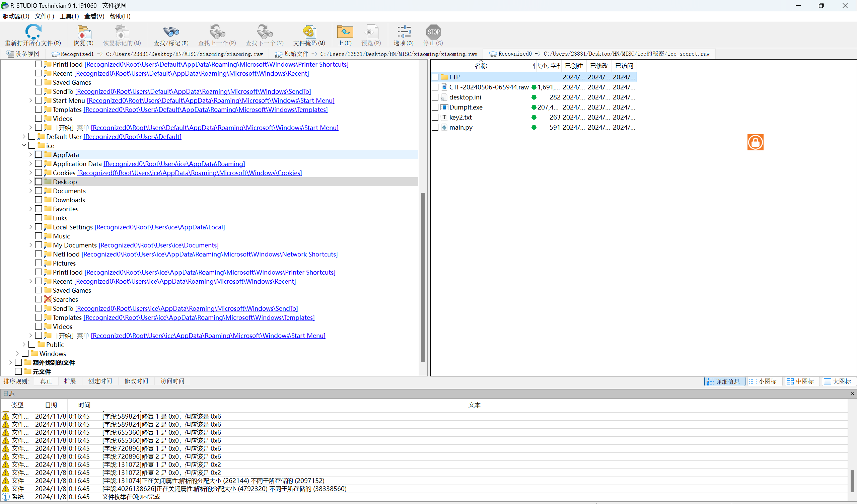The image size is (857, 504).
Task: Open the 选项(O) options icon
Action: pos(404,31)
